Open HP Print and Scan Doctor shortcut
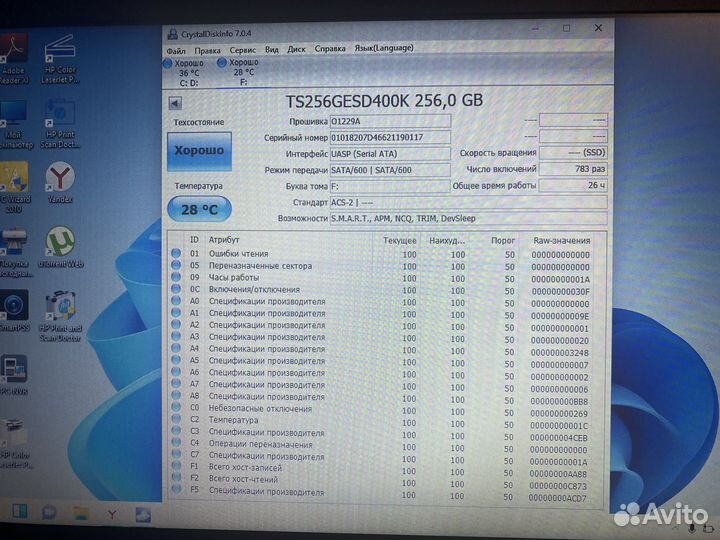 (60, 316)
